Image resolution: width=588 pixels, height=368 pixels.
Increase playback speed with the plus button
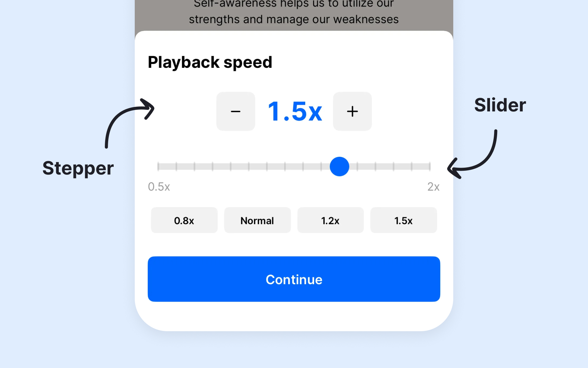coord(352,111)
